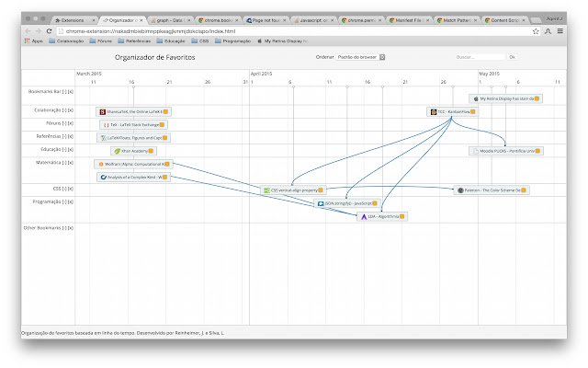Collapse the Fóruns row with [-]
The image size is (588, 368).
[x=65, y=123]
